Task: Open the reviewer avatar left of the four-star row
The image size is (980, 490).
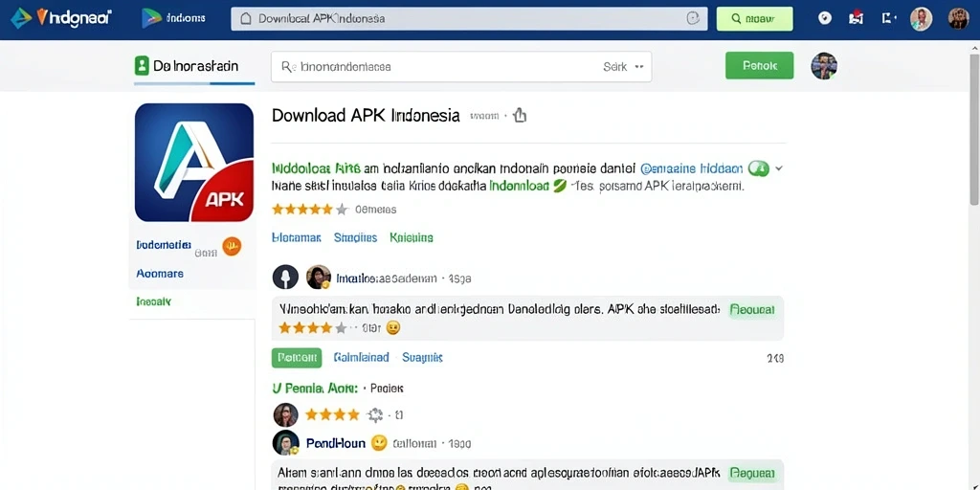Action: point(285,415)
